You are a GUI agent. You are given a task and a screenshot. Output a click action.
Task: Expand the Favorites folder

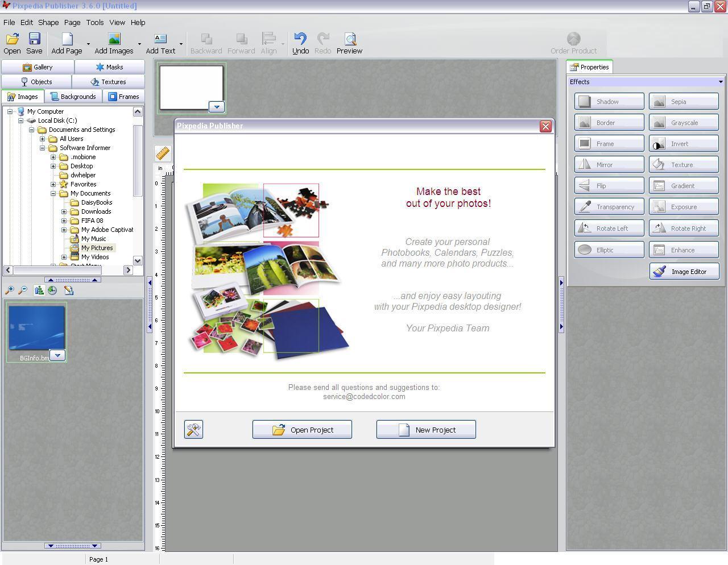pos(53,184)
